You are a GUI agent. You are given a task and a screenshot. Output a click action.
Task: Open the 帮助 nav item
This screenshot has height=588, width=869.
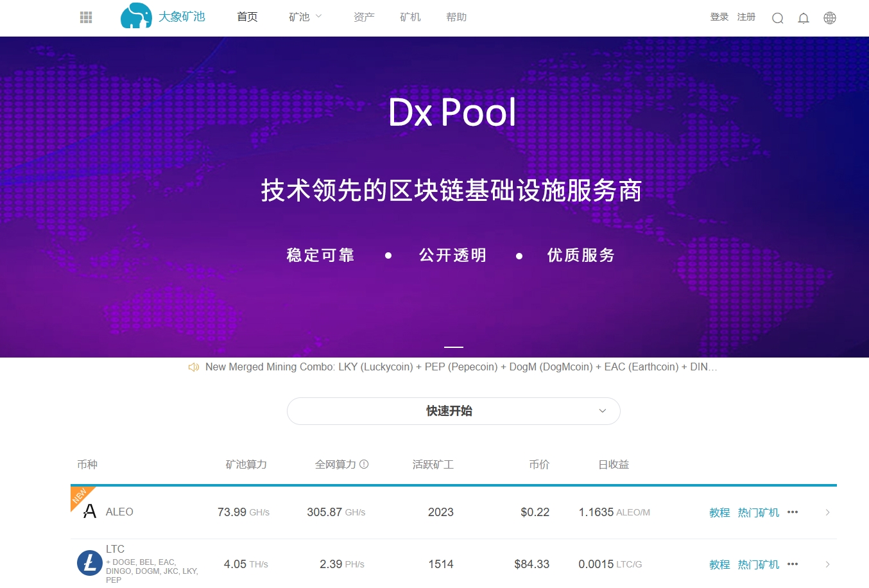(456, 17)
